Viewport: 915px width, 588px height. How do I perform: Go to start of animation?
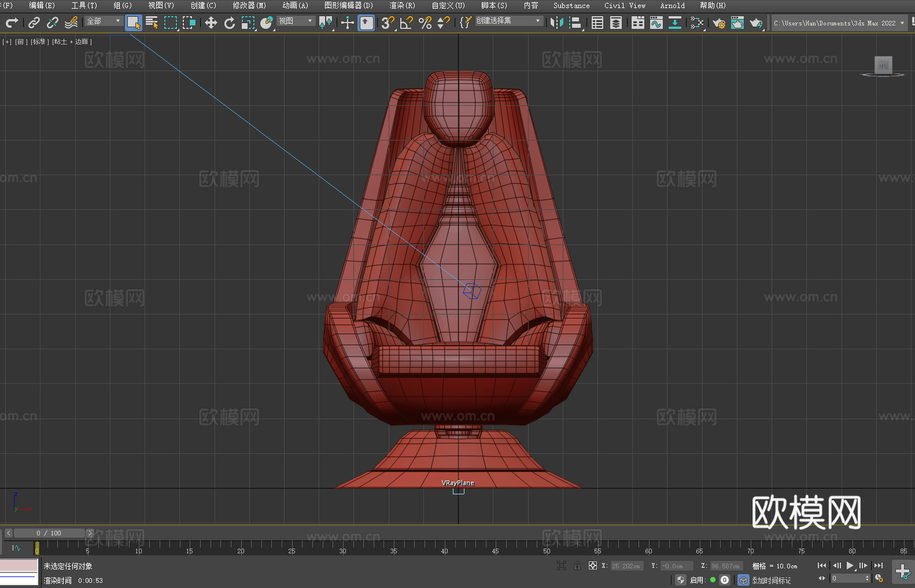pos(821,565)
